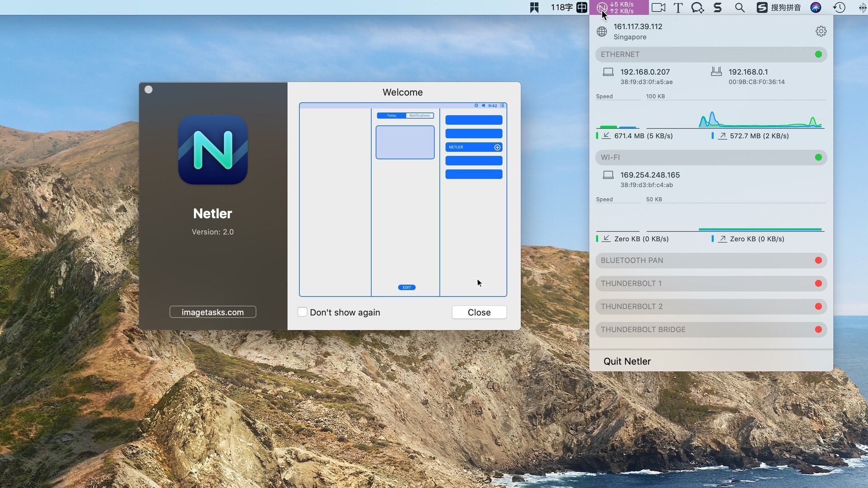This screenshot has height=488, width=868.
Task: Open Siri from the menu bar
Action: coord(816,8)
